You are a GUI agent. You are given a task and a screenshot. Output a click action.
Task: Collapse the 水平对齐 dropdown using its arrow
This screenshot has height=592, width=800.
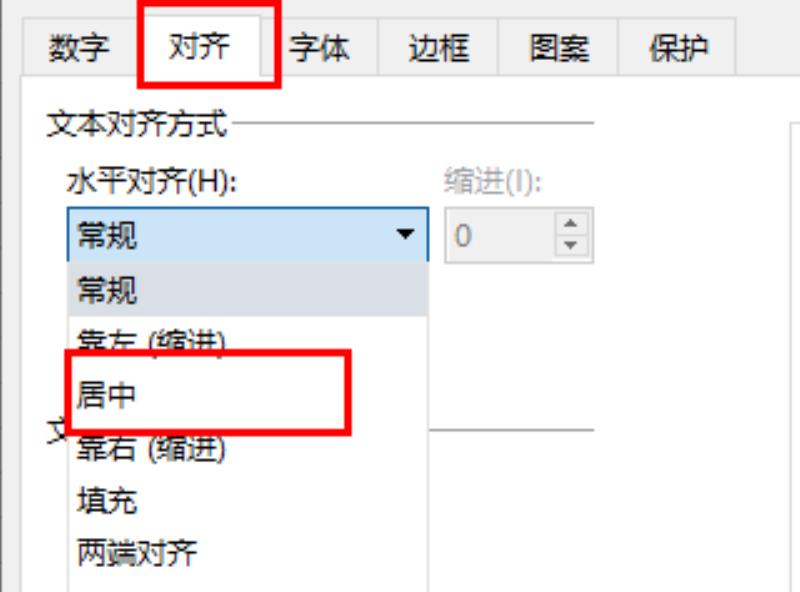406,234
